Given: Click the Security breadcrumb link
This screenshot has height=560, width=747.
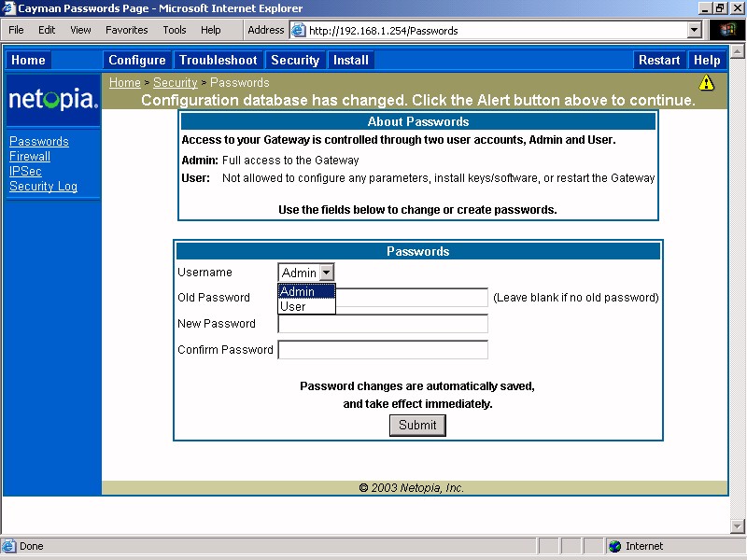Looking at the screenshot, I should pyautogui.click(x=176, y=82).
